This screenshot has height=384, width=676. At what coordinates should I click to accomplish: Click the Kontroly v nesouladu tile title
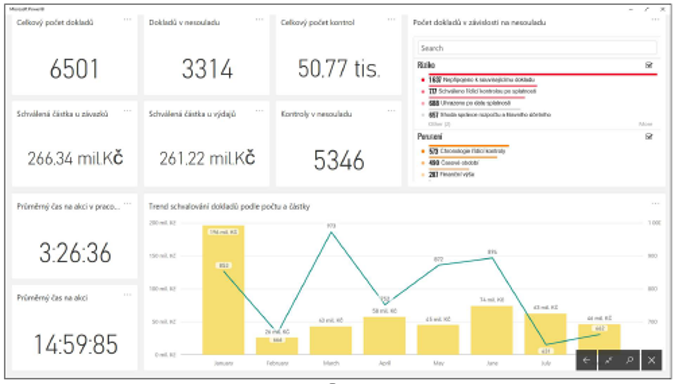316,114
